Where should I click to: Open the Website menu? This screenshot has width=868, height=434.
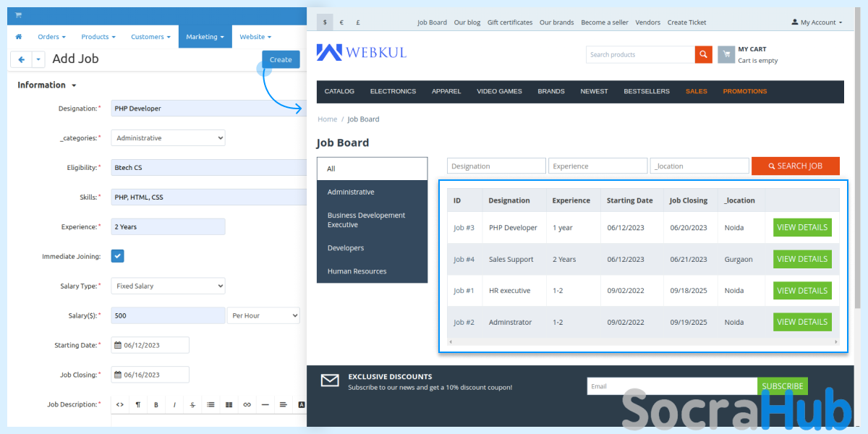pos(255,37)
